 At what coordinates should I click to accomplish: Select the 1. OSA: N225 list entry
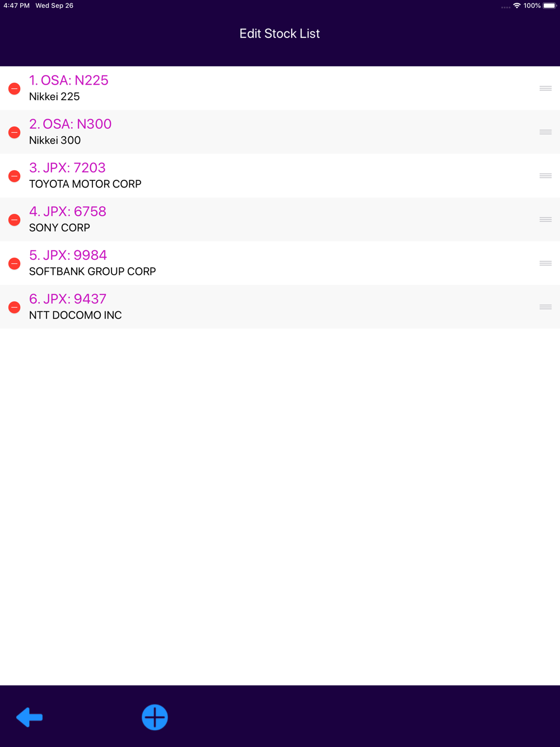[x=280, y=88]
